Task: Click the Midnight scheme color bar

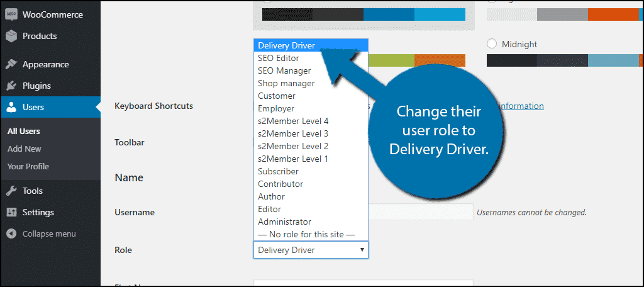Action: click(565, 60)
